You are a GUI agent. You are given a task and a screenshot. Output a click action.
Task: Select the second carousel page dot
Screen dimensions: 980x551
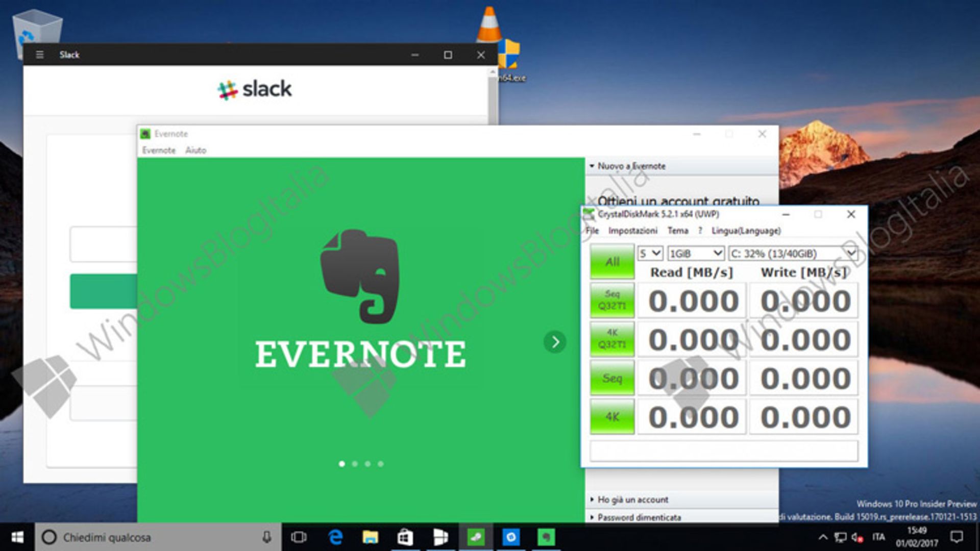355,464
